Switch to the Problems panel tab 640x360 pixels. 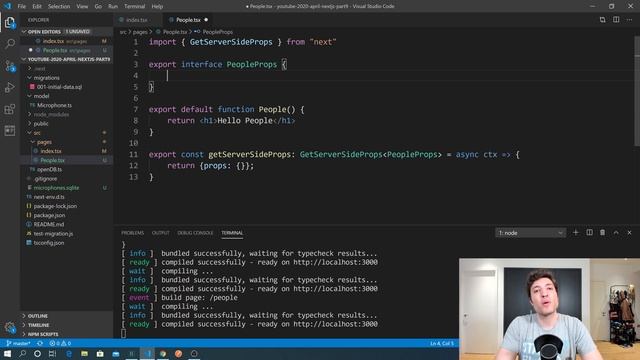click(133, 233)
